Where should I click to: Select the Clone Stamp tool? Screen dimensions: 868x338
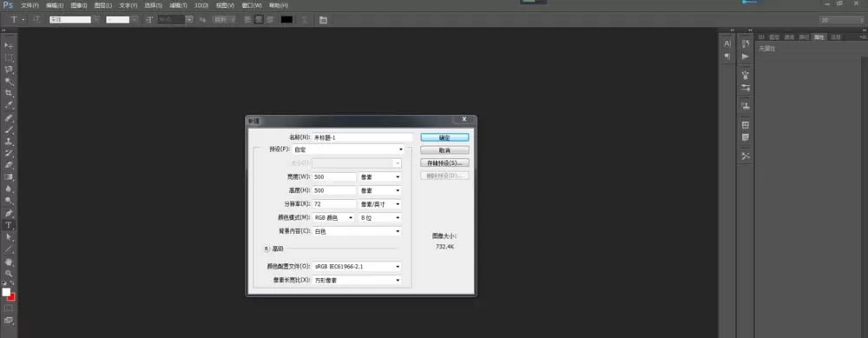[9, 142]
